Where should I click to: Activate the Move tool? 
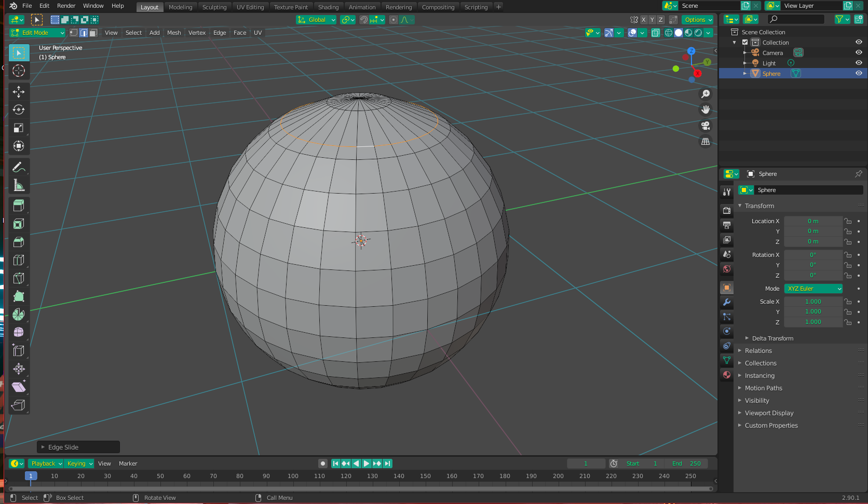point(19,91)
